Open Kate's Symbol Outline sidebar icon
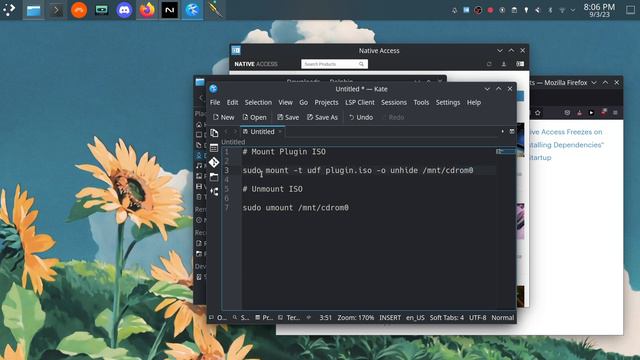Image resolution: width=640 pixels, height=360 pixels. (x=214, y=148)
